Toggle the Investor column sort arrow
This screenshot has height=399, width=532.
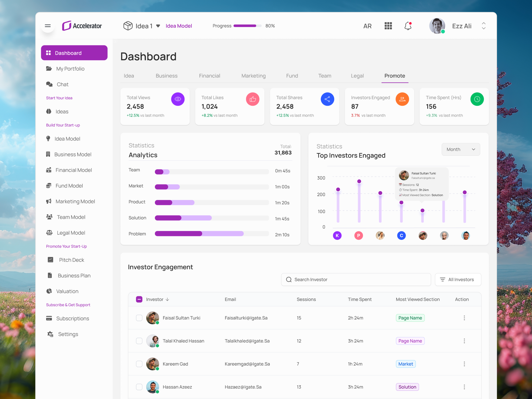click(x=168, y=299)
